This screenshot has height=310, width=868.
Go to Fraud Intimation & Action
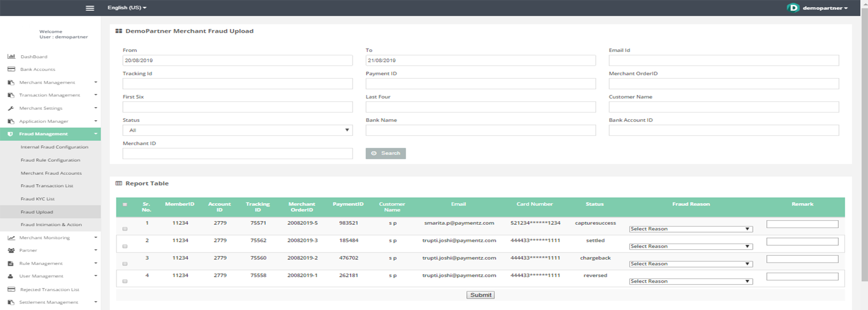pyautogui.click(x=51, y=225)
